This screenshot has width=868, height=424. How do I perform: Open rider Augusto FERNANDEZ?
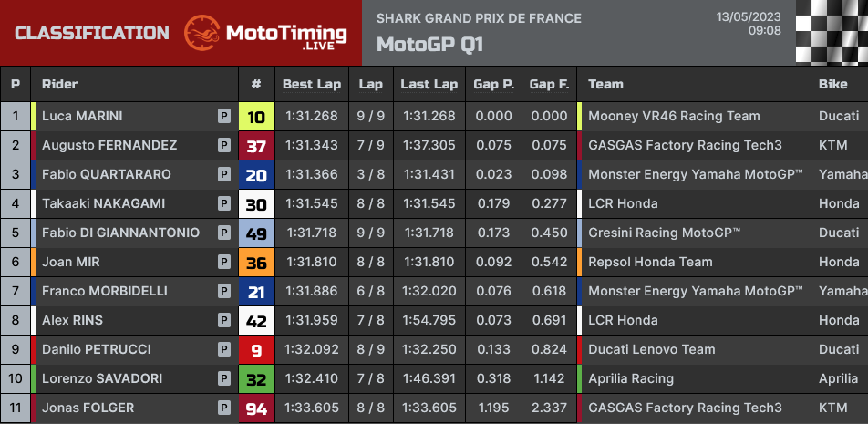pyautogui.click(x=109, y=145)
